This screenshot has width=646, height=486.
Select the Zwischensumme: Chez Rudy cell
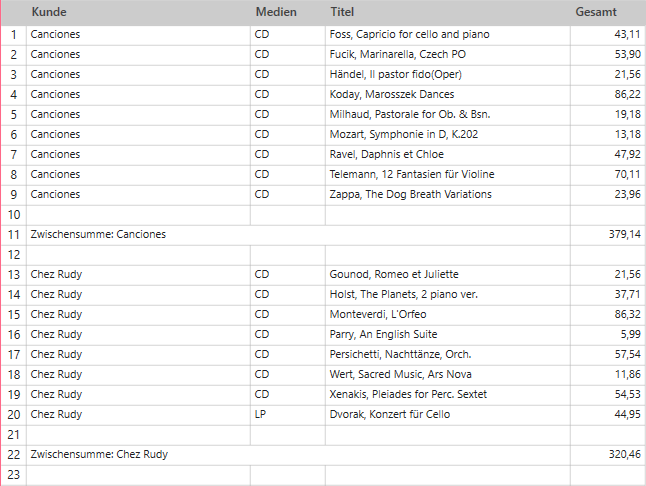tap(99, 455)
